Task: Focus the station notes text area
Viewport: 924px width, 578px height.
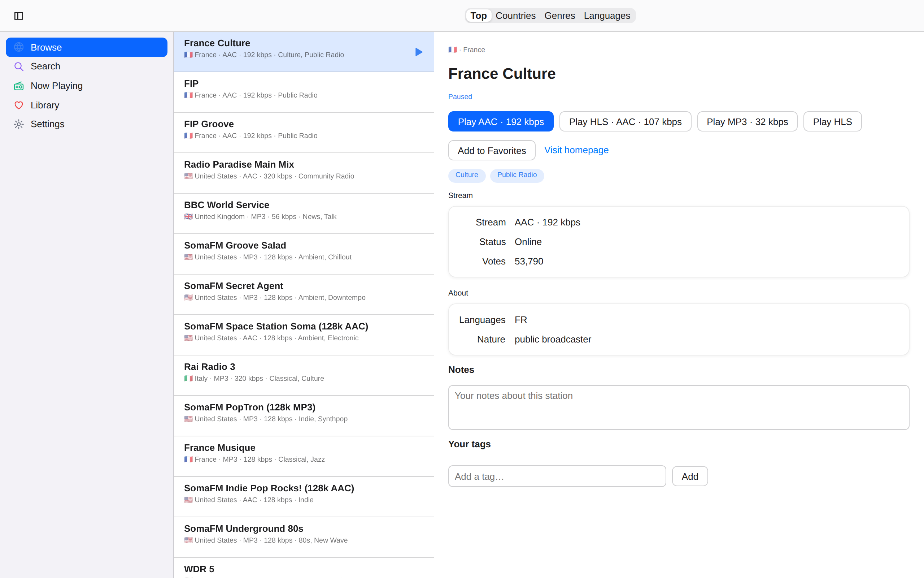Action: click(679, 407)
